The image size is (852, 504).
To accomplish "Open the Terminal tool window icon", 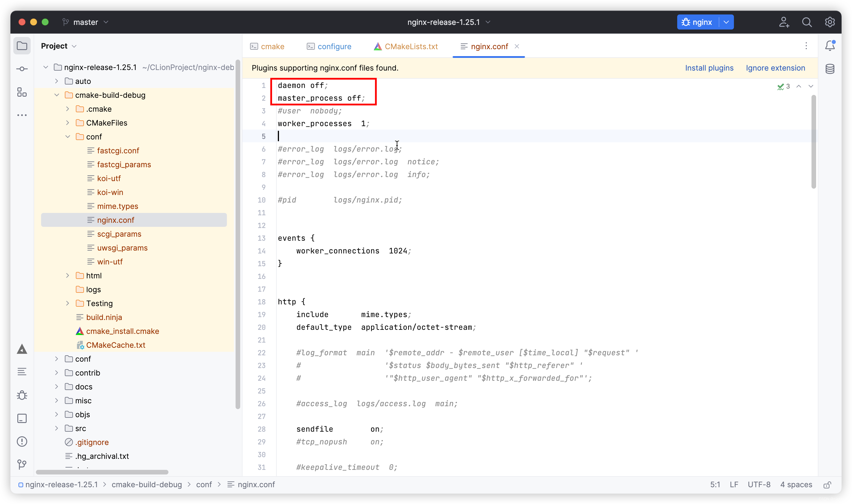I will tap(22, 418).
